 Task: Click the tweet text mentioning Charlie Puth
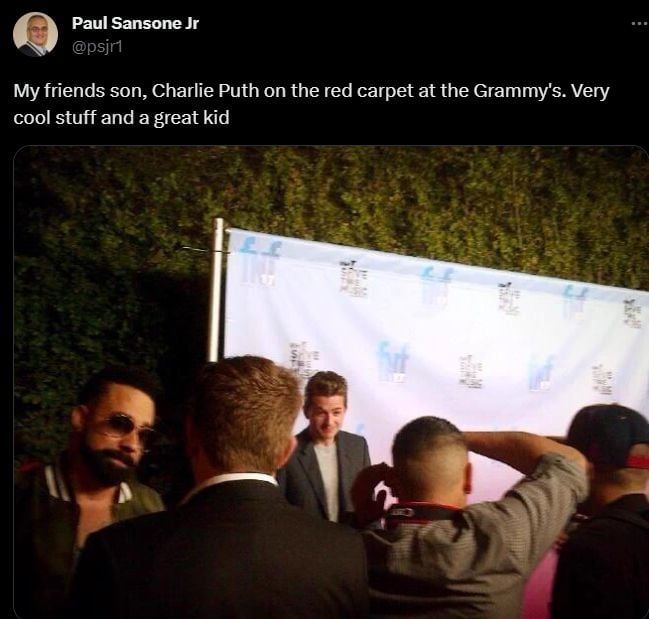(311, 104)
